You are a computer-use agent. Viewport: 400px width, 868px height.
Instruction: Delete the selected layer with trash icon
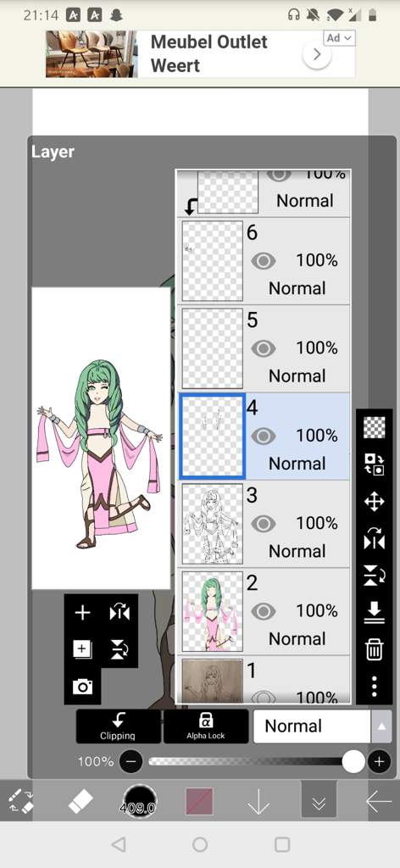pos(375,648)
